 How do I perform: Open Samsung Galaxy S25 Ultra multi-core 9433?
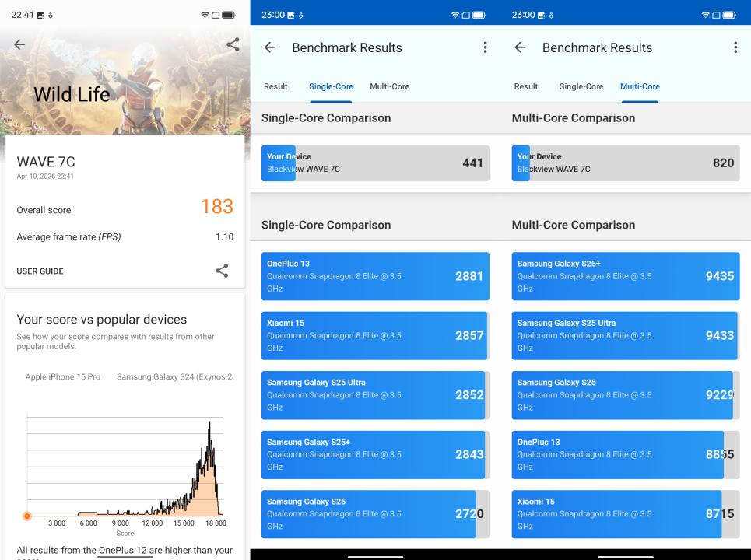click(626, 335)
